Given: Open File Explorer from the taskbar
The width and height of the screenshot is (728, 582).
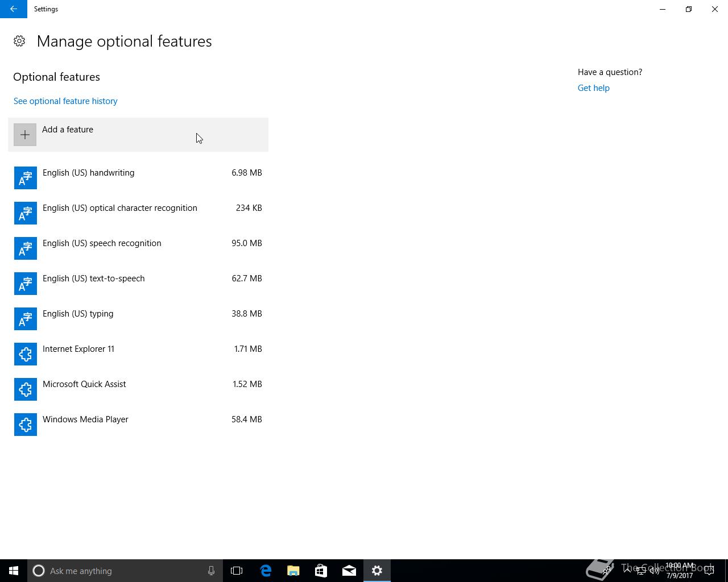Looking at the screenshot, I should click(293, 571).
